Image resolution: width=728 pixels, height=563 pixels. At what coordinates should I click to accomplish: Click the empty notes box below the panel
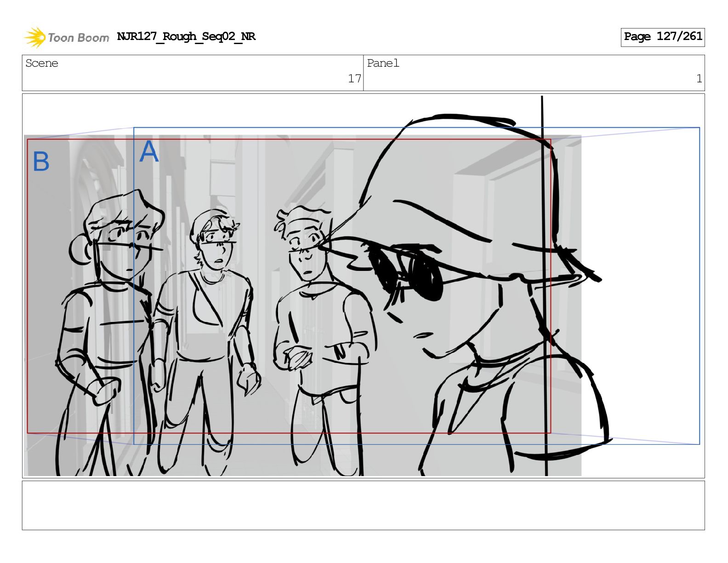(363, 505)
